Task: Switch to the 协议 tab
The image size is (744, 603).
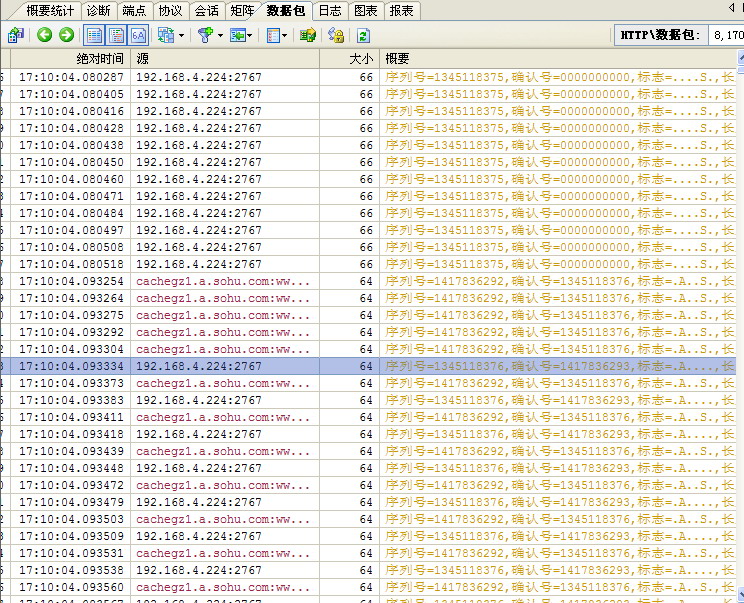Action: [170, 11]
